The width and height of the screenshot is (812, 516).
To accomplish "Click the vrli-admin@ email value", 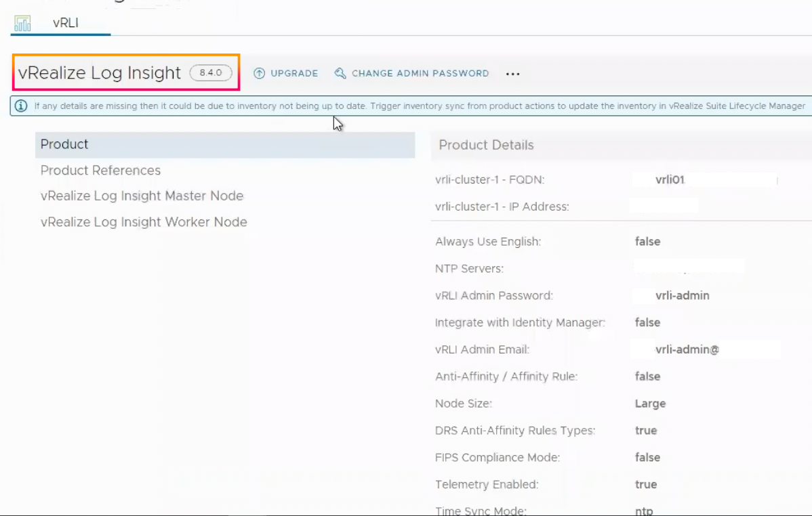I will [x=687, y=349].
